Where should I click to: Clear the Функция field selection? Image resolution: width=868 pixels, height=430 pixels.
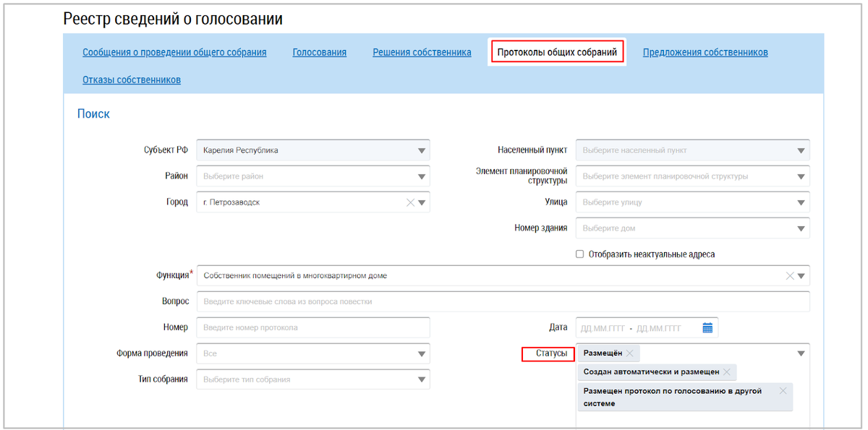point(790,276)
